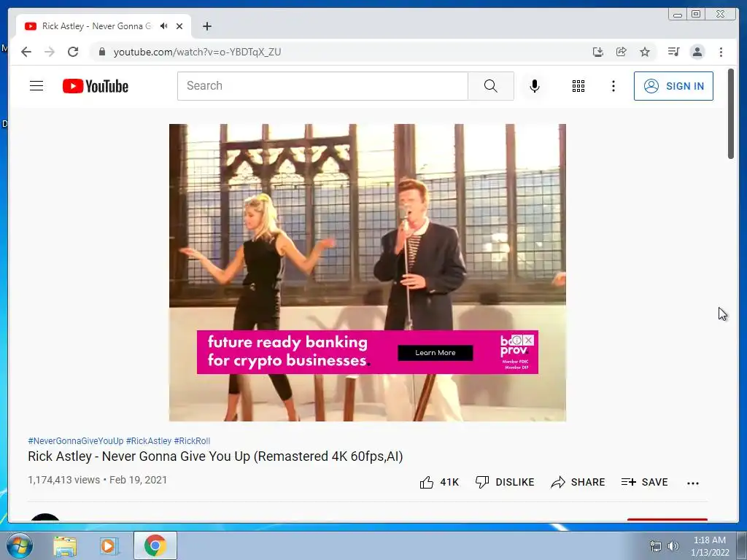The height and width of the screenshot is (560, 747).
Task: Open Chrome's three-dot menu
Action: (721, 52)
